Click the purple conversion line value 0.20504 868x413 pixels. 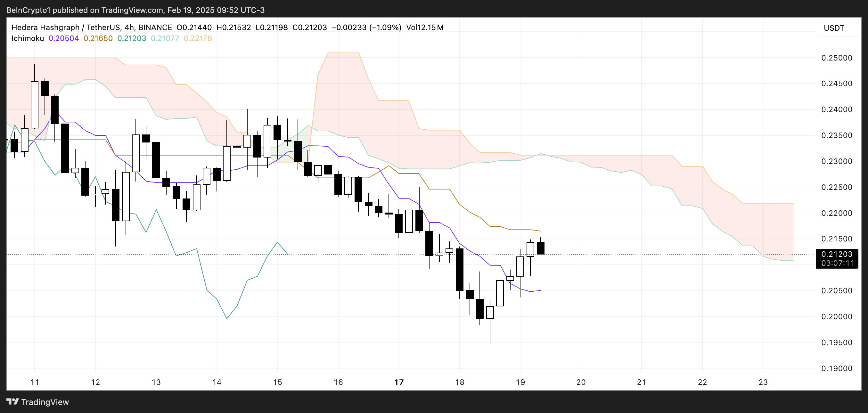pyautogui.click(x=64, y=38)
